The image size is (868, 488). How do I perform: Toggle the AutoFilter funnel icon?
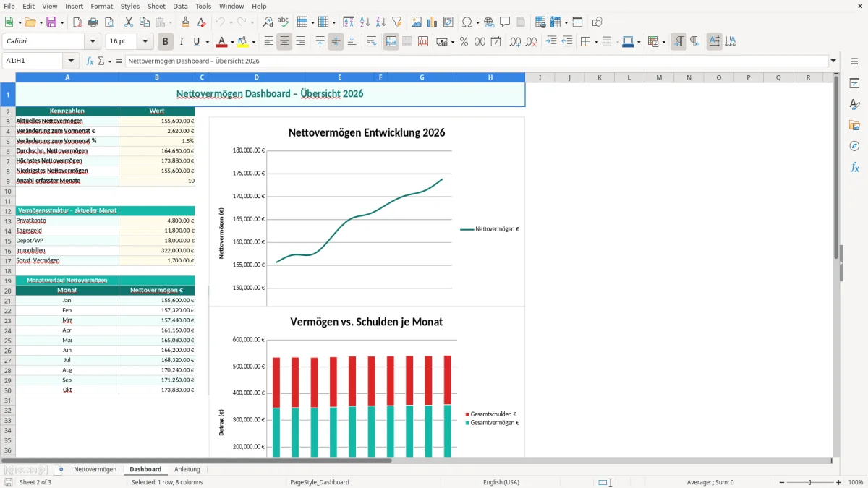(397, 22)
